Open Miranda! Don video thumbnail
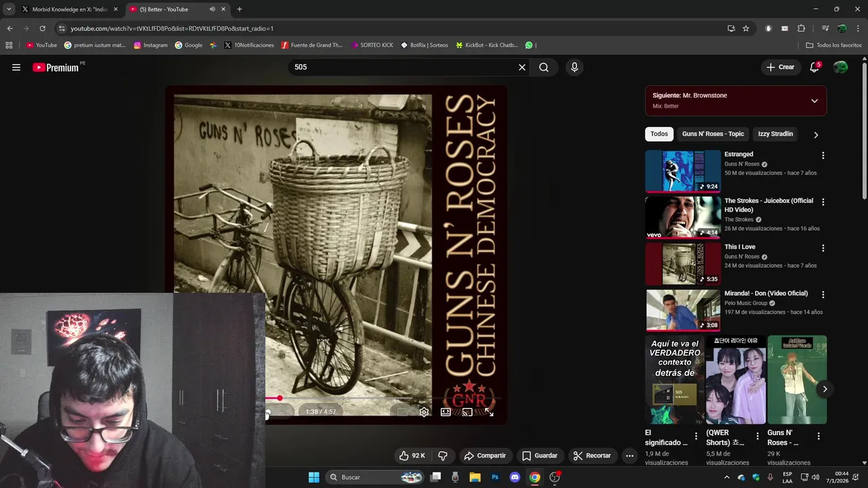The image size is (868, 488). point(683,310)
